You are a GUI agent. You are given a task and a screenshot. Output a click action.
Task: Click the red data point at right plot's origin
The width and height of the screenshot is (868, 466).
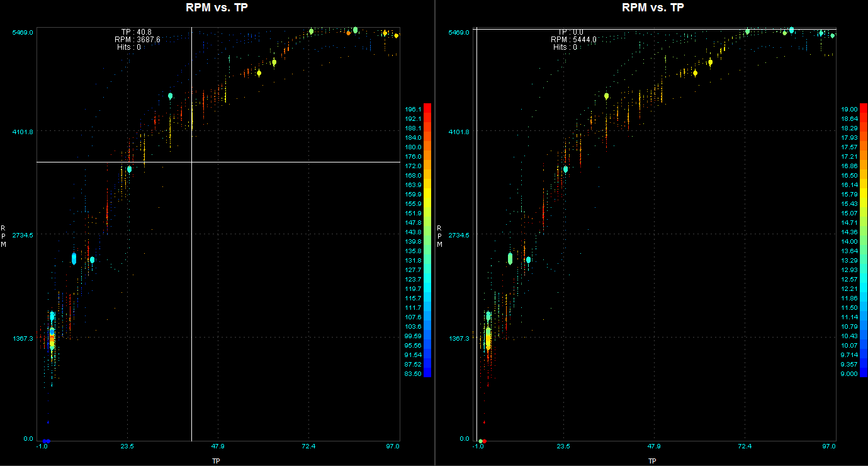484,441
